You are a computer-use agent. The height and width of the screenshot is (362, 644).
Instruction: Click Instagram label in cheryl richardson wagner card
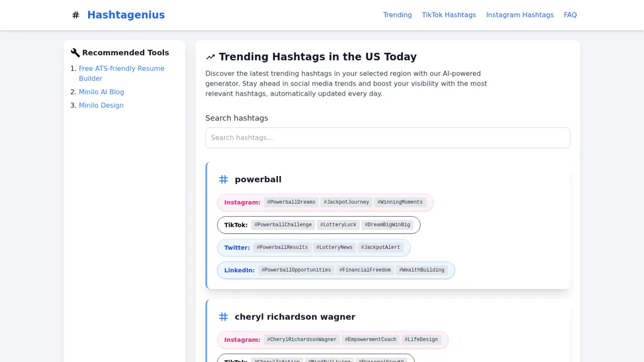click(x=242, y=340)
